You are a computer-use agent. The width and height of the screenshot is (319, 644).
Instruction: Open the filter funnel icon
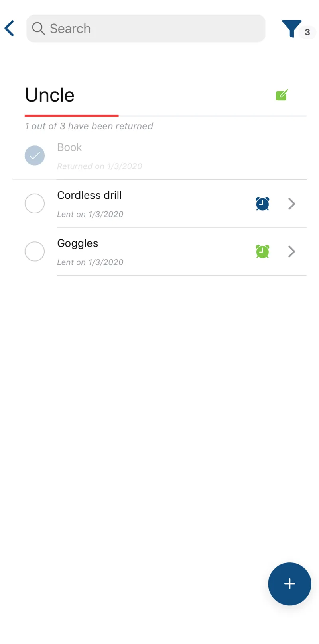click(x=291, y=29)
